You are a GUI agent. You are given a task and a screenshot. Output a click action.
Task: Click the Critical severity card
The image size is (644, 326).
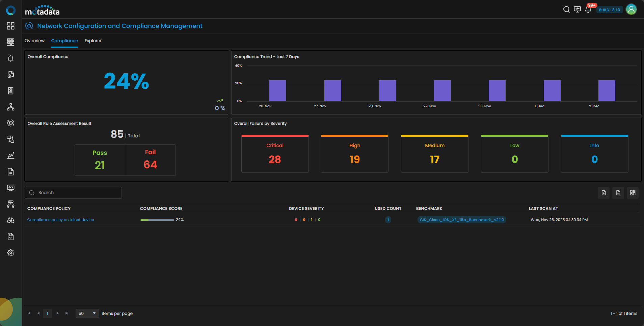275,154
